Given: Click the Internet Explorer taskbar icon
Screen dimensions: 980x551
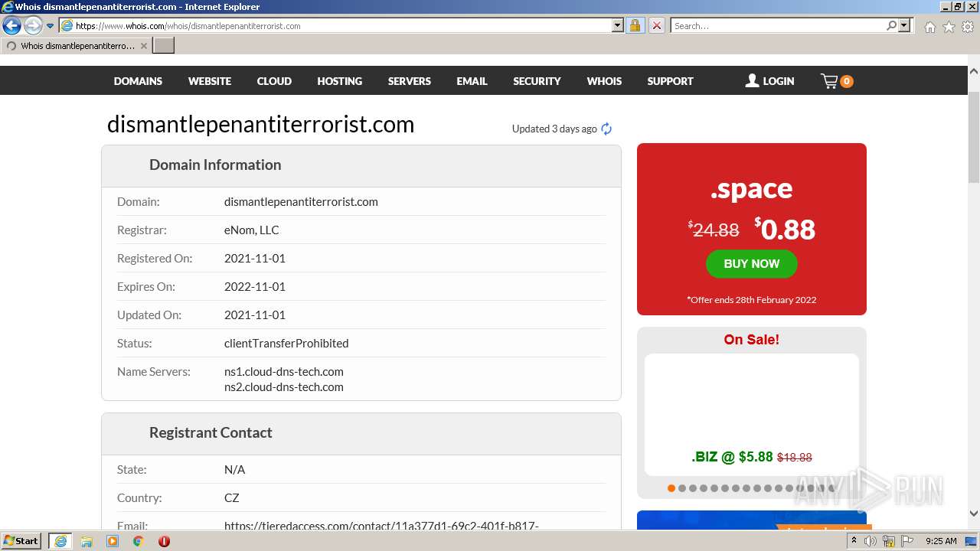Looking at the screenshot, I should (60, 541).
